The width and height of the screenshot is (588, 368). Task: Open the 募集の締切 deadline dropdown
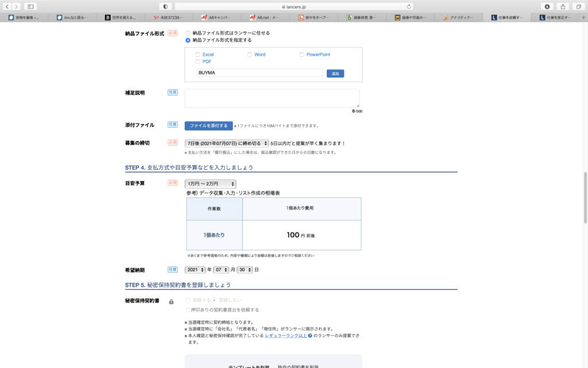click(x=227, y=143)
